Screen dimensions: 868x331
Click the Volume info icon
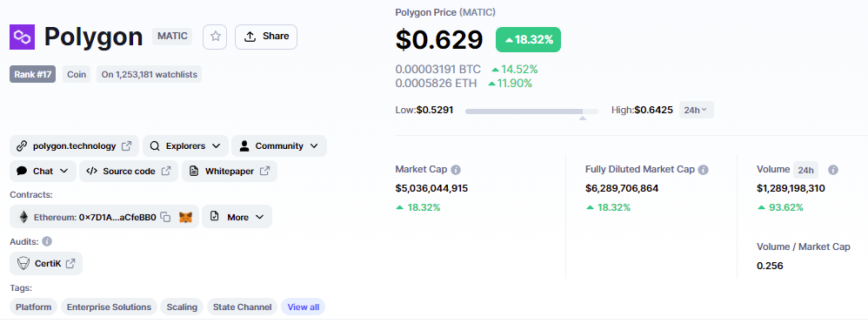[833, 170]
